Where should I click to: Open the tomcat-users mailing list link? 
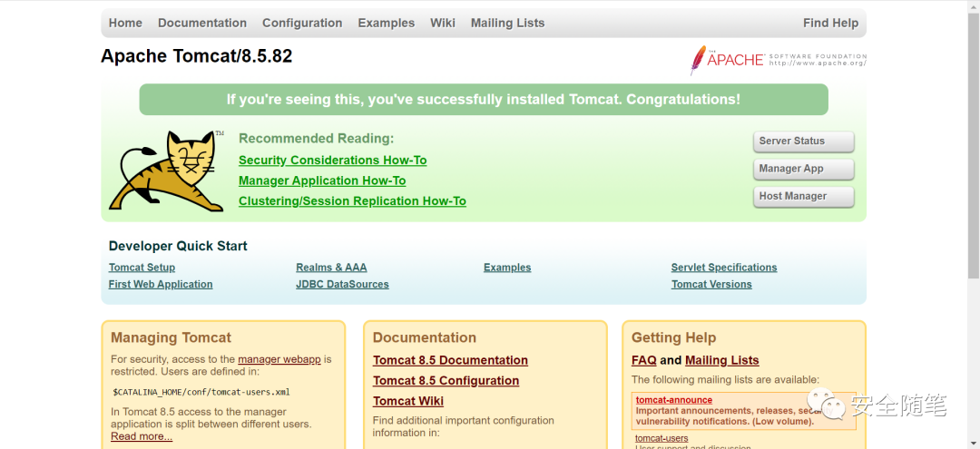(x=661, y=438)
